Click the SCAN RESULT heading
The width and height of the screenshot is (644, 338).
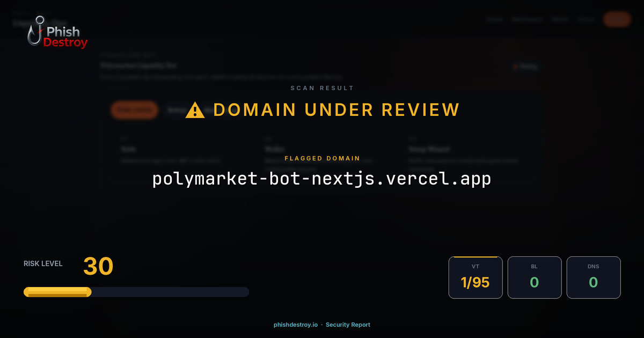tap(322, 88)
